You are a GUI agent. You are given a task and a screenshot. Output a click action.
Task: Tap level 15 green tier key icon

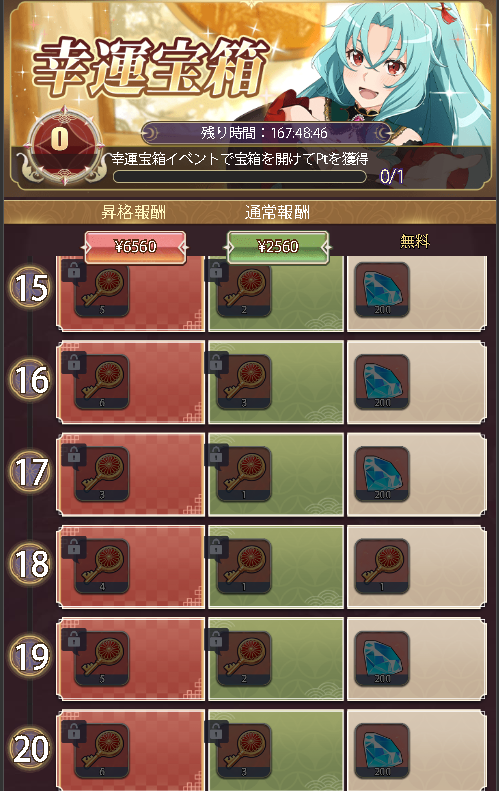tap(244, 290)
